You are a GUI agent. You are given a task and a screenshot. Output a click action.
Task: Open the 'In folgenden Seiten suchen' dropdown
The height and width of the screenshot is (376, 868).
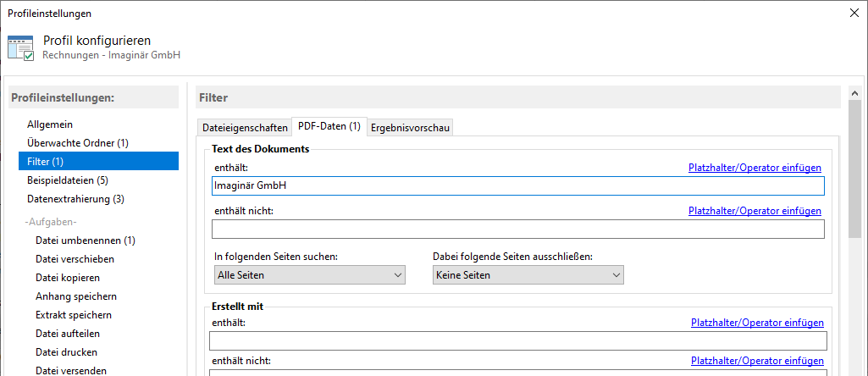click(308, 275)
